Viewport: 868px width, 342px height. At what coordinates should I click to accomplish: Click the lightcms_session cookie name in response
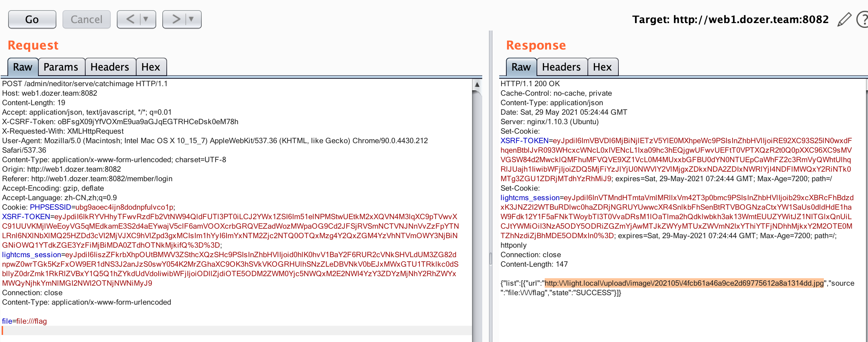coord(530,198)
